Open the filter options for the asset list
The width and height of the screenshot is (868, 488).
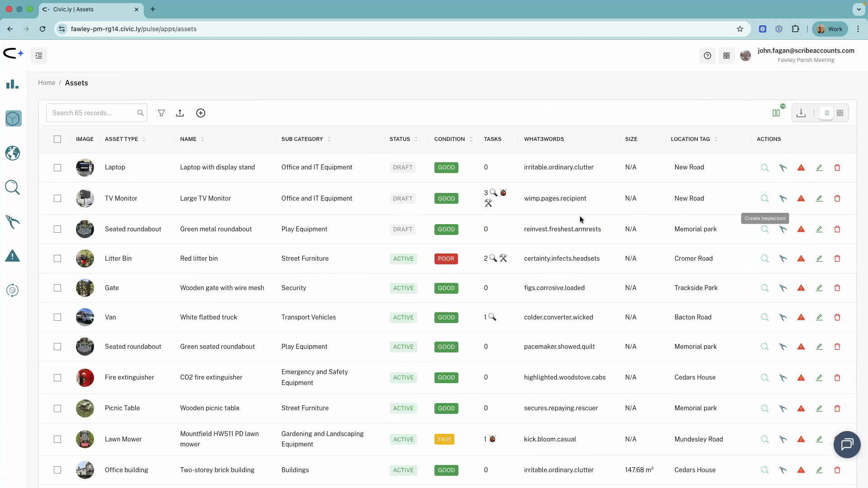162,113
